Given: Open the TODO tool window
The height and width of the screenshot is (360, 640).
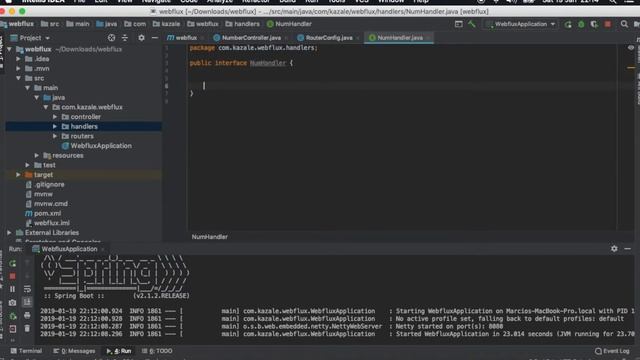Looking at the screenshot, I should [157, 351].
